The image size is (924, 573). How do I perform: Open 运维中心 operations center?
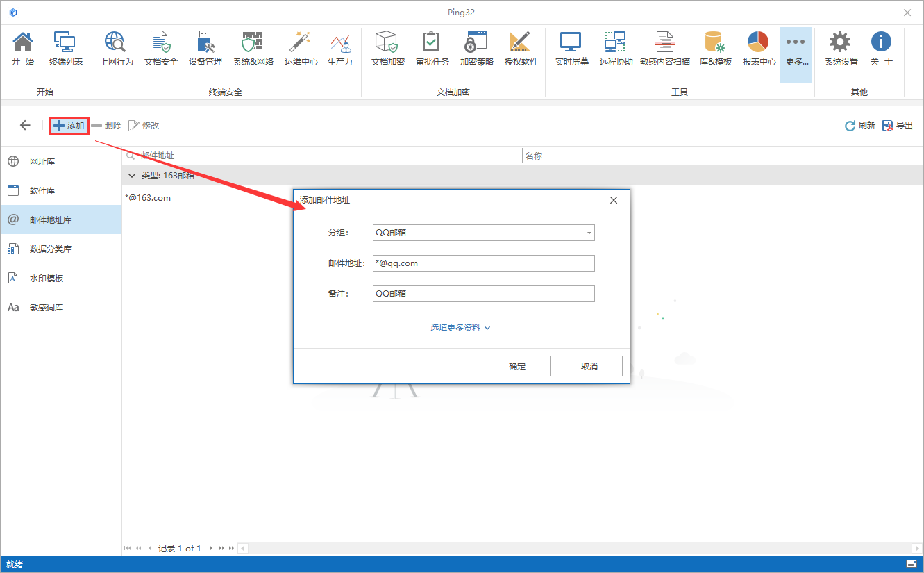point(301,49)
